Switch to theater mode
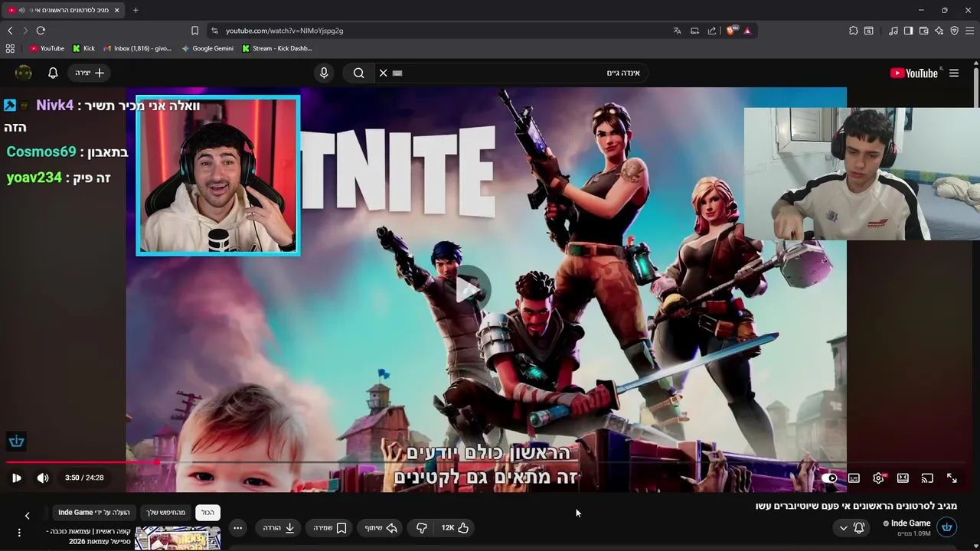The image size is (980, 551). point(903,478)
